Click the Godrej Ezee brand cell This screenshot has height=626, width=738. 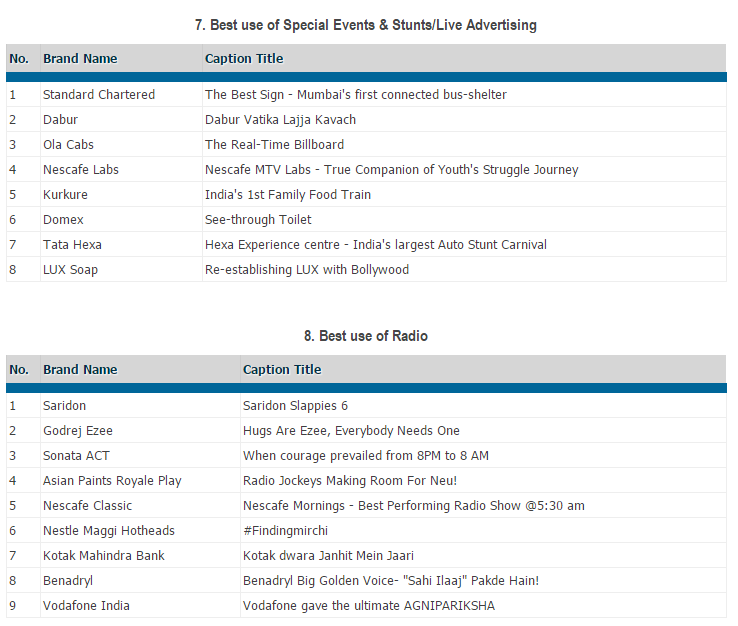78,431
